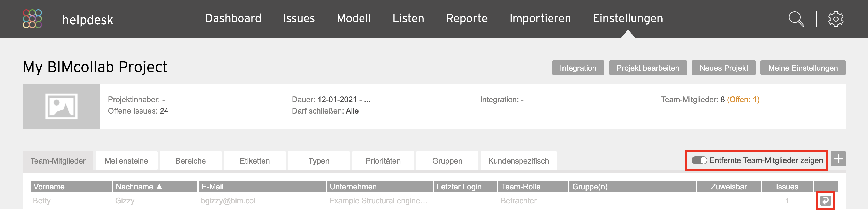Switch to Typen tab
Viewport: 868px width, 210px height.
pyautogui.click(x=319, y=161)
